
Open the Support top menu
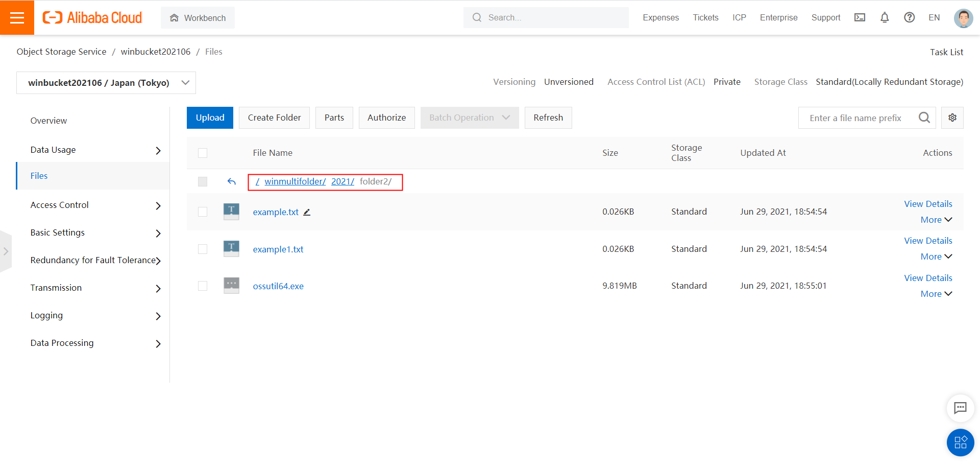click(x=826, y=17)
